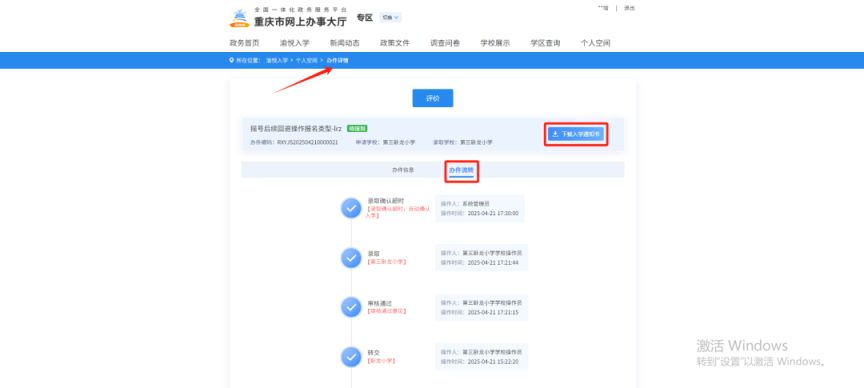864x388 pixels.
Task: Open the region dropdown next to 专区
Action: tap(390, 18)
